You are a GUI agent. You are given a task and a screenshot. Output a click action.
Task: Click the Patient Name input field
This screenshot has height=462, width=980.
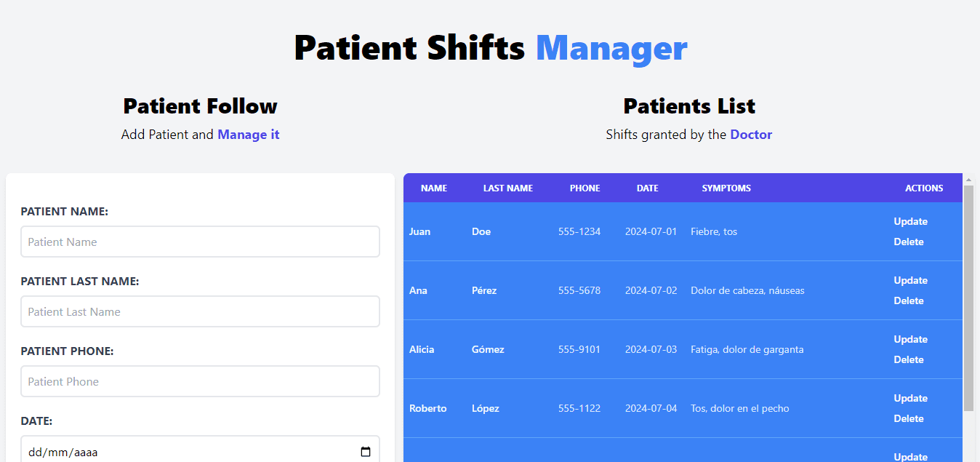[x=200, y=242]
